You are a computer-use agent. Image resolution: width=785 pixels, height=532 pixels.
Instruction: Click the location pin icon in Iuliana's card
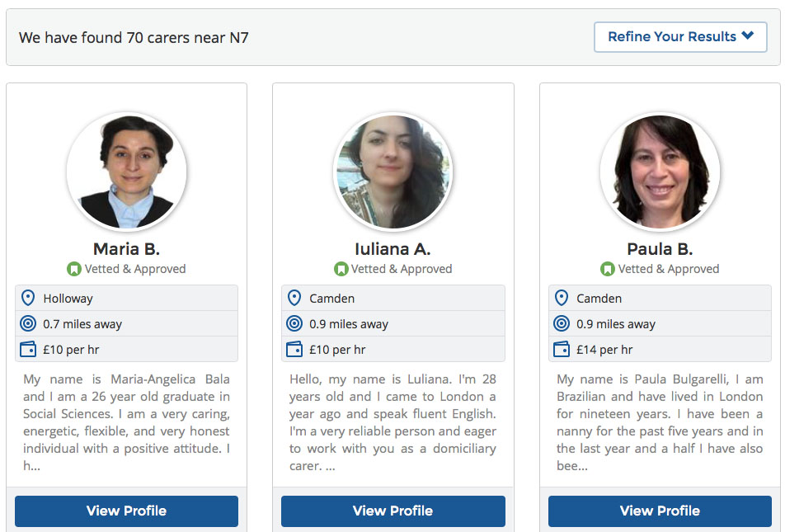pyautogui.click(x=294, y=298)
